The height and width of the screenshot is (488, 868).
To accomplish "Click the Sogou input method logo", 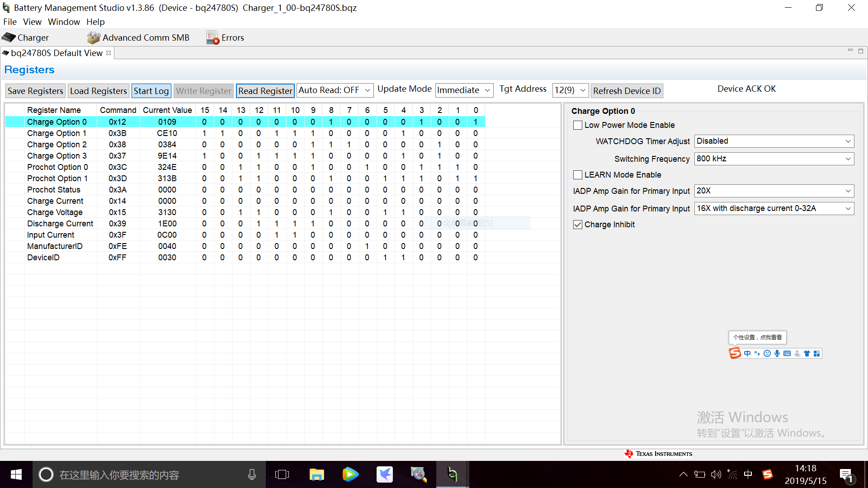I will [x=735, y=353].
